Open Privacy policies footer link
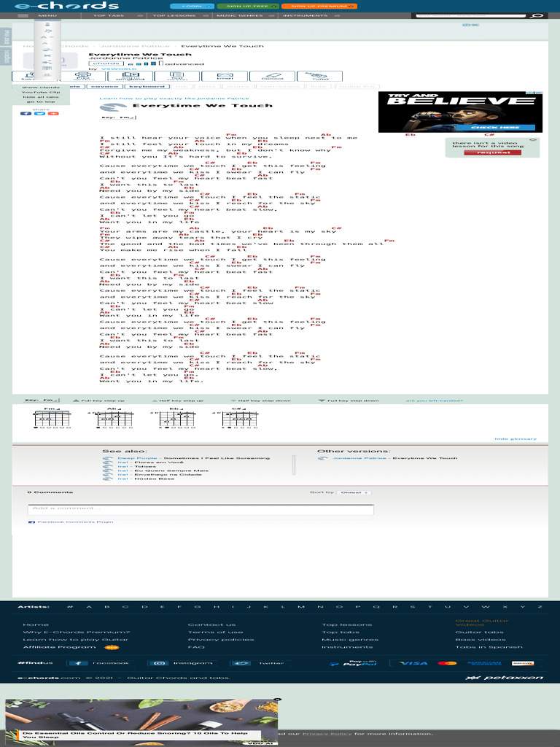The image size is (560, 747). pyautogui.click(x=221, y=640)
